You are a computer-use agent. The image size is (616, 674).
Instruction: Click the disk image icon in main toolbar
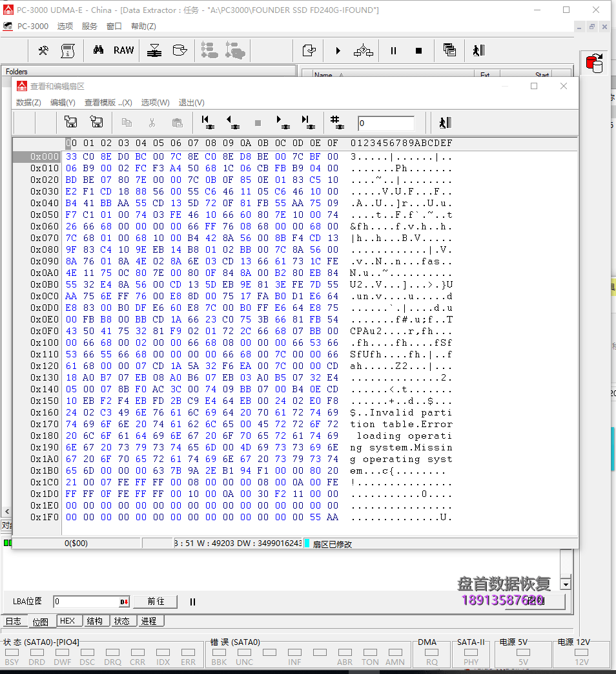180,50
